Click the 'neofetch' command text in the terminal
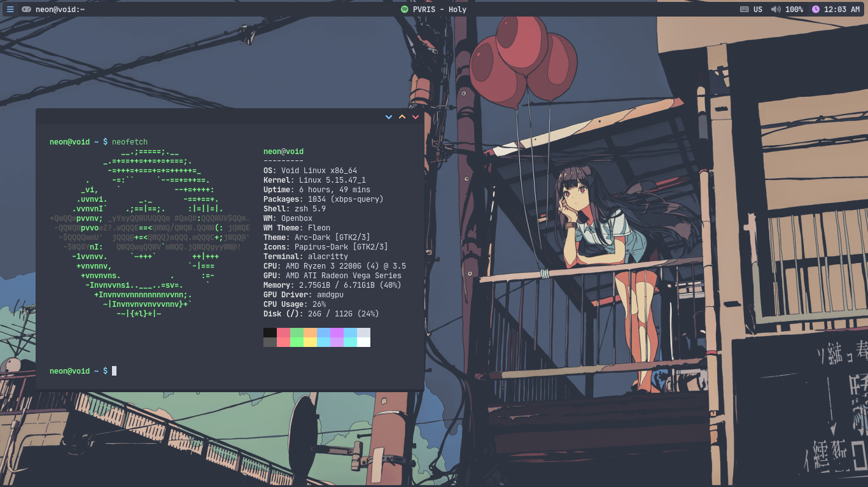This screenshot has width=868, height=487. click(130, 142)
